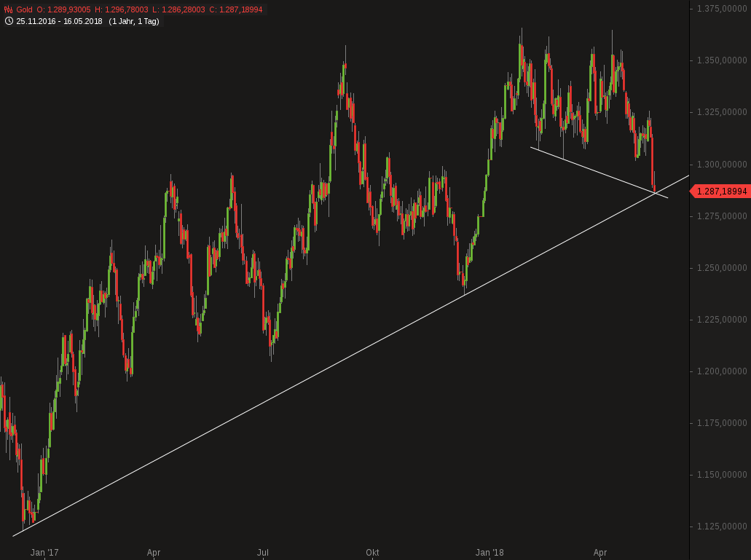Image resolution: width=751 pixels, height=560 pixels.
Task: Click the close value C: 1.287,18994
Action: pos(236,9)
